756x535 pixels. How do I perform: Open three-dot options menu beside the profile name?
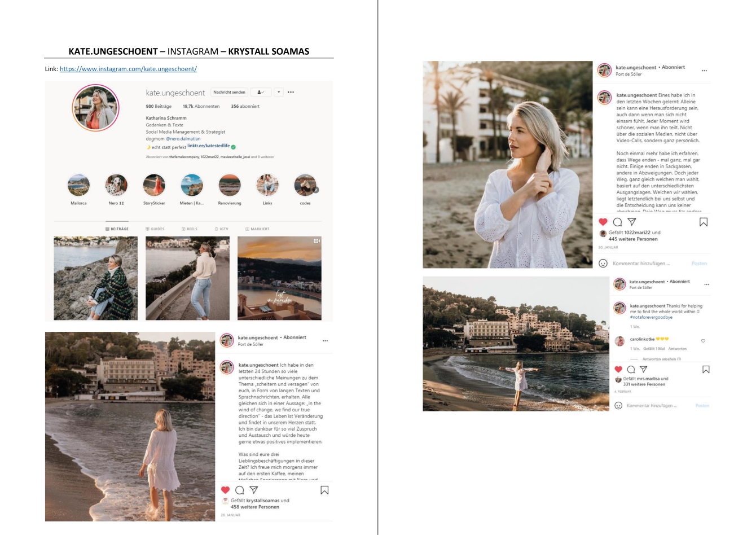(x=291, y=92)
